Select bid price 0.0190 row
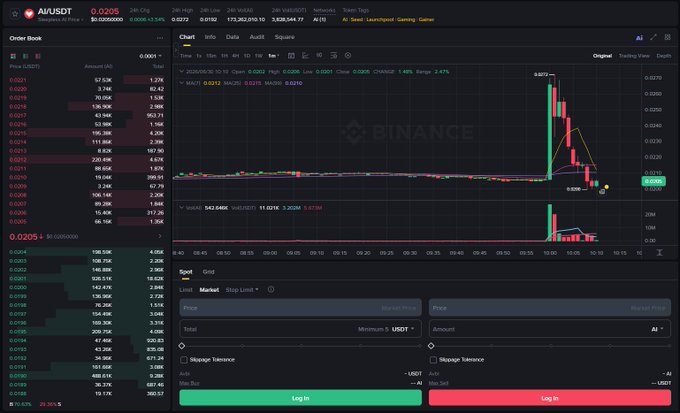The image size is (680, 413). tap(87, 376)
